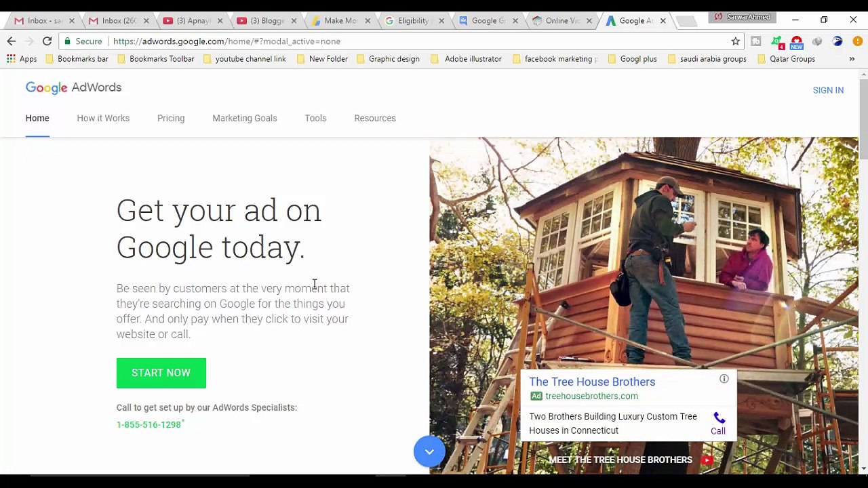Click the green extension icon with badge 4
The height and width of the screenshot is (488, 868).
777,43
